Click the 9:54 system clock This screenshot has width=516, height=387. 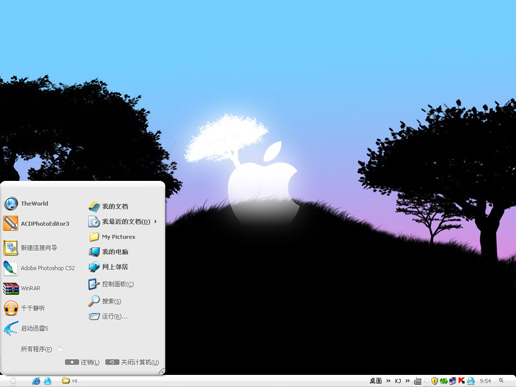tap(485, 381)
